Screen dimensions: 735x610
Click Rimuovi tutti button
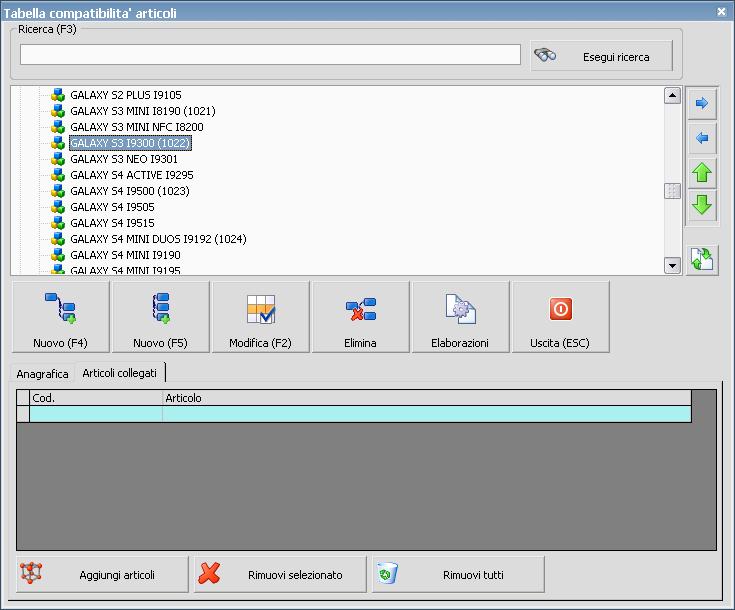pyautogui.click(x=458, y=574)
